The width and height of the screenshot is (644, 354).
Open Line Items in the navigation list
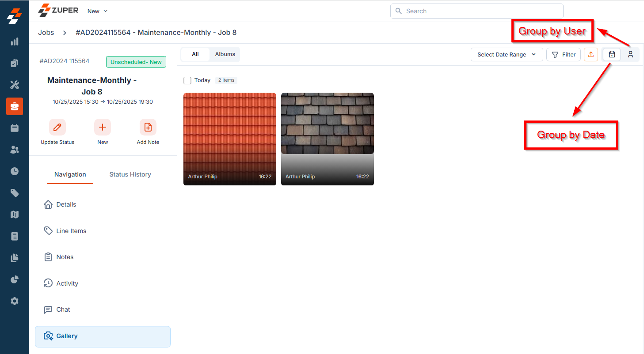point(103,231)
